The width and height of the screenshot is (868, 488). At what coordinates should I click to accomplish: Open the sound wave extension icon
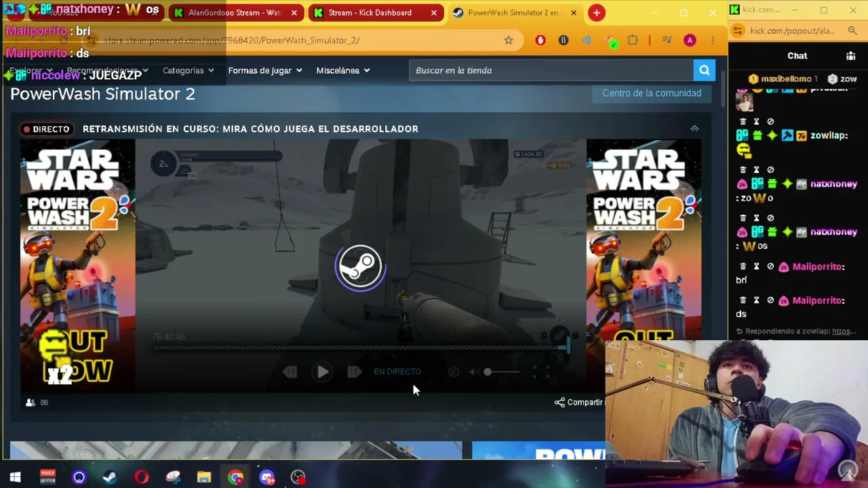coord(586,41)
